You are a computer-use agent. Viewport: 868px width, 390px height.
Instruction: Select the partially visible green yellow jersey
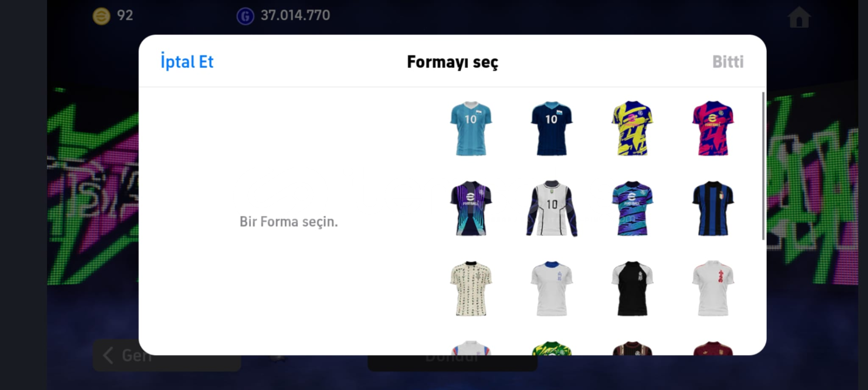click(x=552, y=348)
